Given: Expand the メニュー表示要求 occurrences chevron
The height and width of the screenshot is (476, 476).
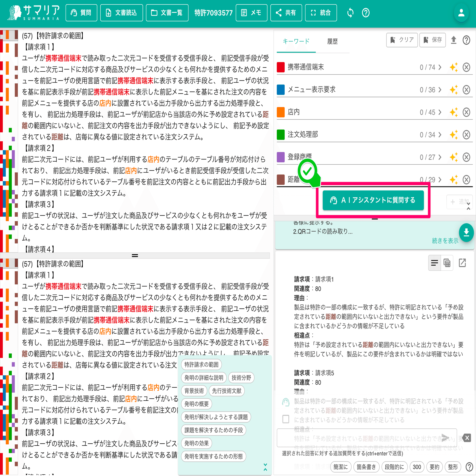Looking at the screenshot, I should 440,90.
